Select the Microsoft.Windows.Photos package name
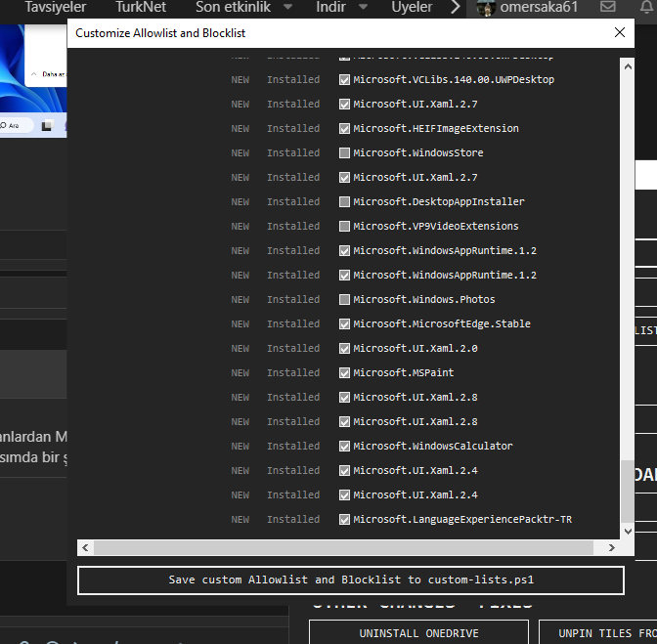 424,299
